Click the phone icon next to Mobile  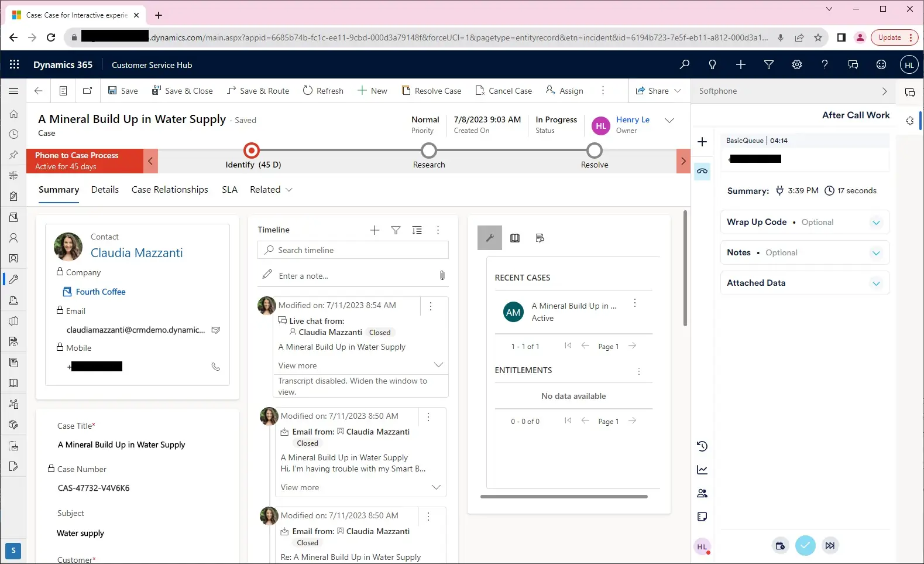coord(215,367)
